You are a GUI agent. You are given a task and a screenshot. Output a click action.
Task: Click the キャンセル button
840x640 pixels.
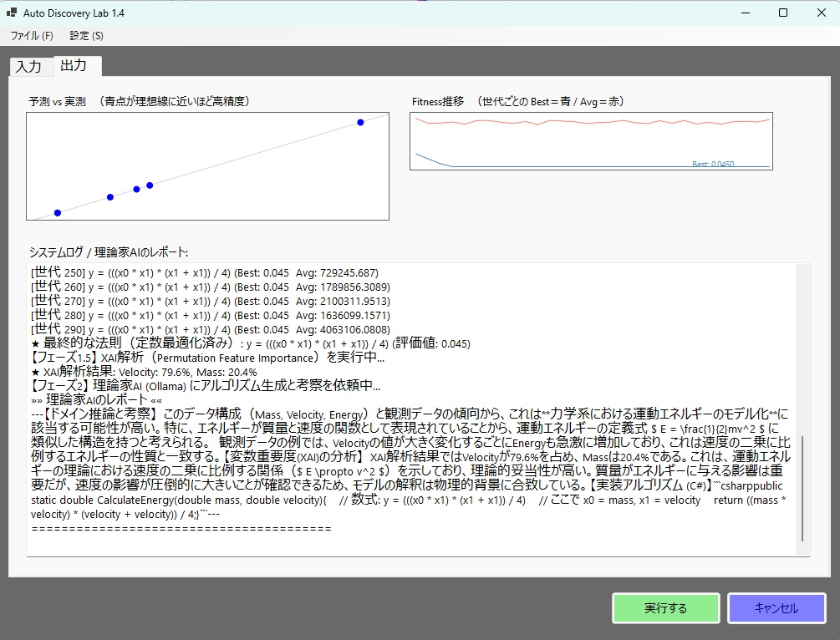click(776, 608)
